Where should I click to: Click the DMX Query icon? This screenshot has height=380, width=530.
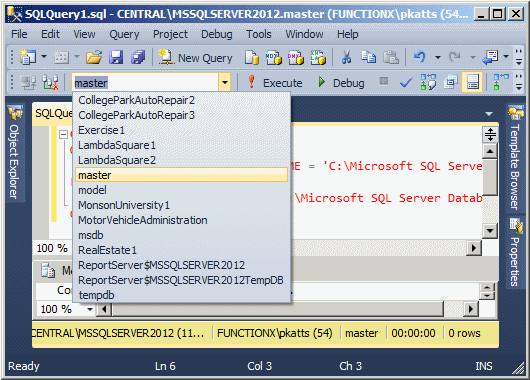click(x=296, y=57)
